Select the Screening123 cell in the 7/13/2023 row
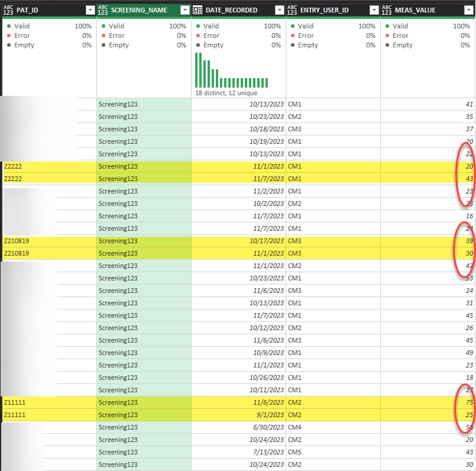The height and width of the screenshot is (471, 476). click(144, 452)
